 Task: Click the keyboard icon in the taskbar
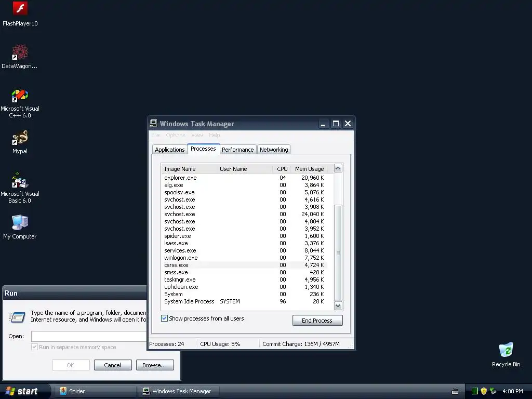(x=455, y=392)
